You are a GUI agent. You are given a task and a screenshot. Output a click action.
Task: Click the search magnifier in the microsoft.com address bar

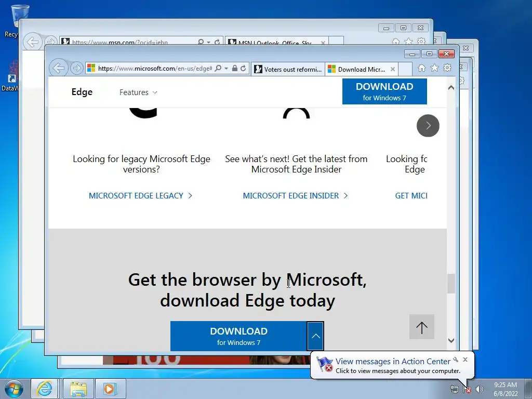coord(218,68)
